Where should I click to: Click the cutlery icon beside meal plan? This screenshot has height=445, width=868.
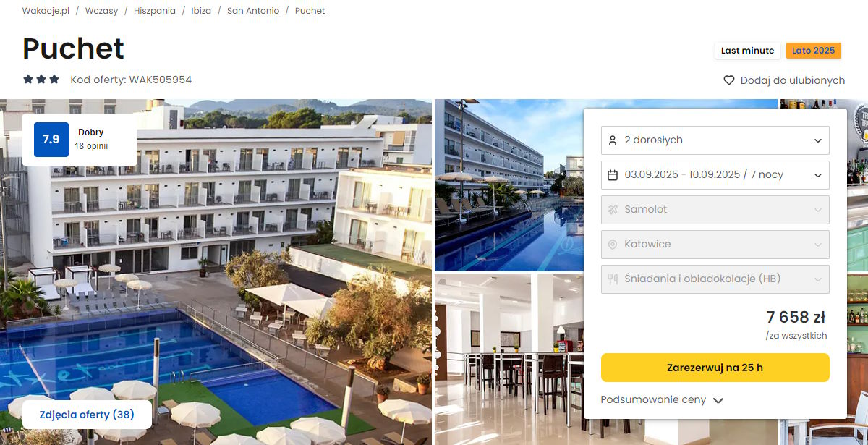pos(613,279)
